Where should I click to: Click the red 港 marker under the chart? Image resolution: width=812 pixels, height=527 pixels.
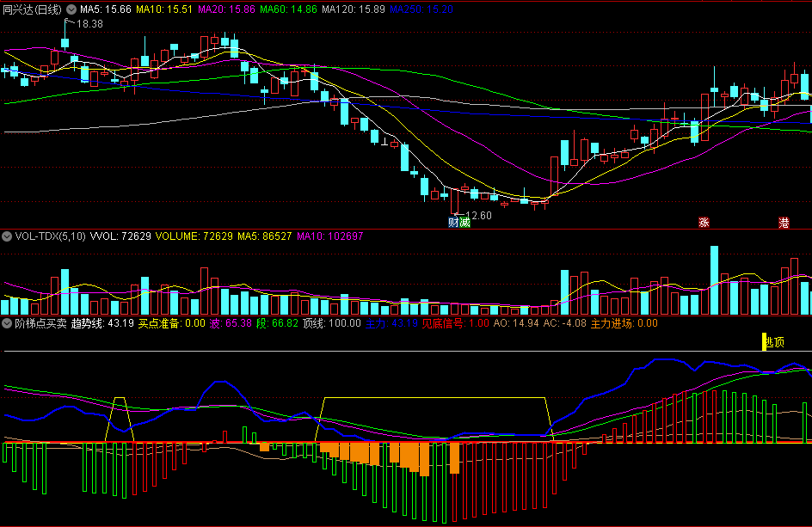pos(784,223)
